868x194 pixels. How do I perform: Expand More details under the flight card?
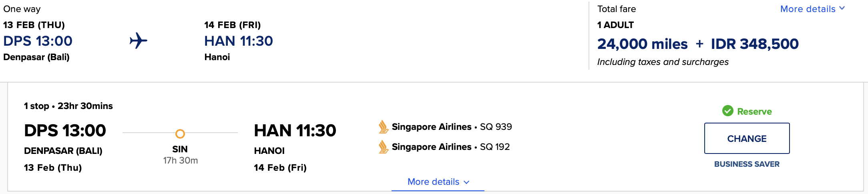click(438, 182)
